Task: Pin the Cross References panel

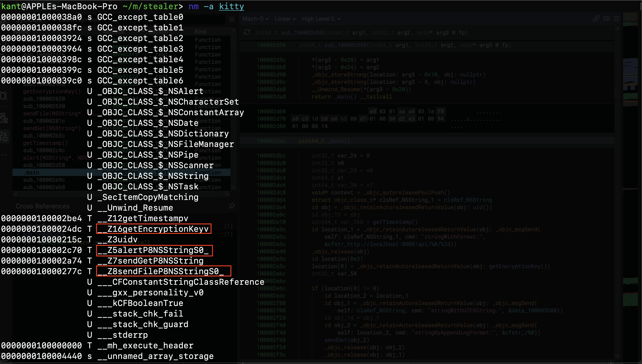Action: point(232,206)
